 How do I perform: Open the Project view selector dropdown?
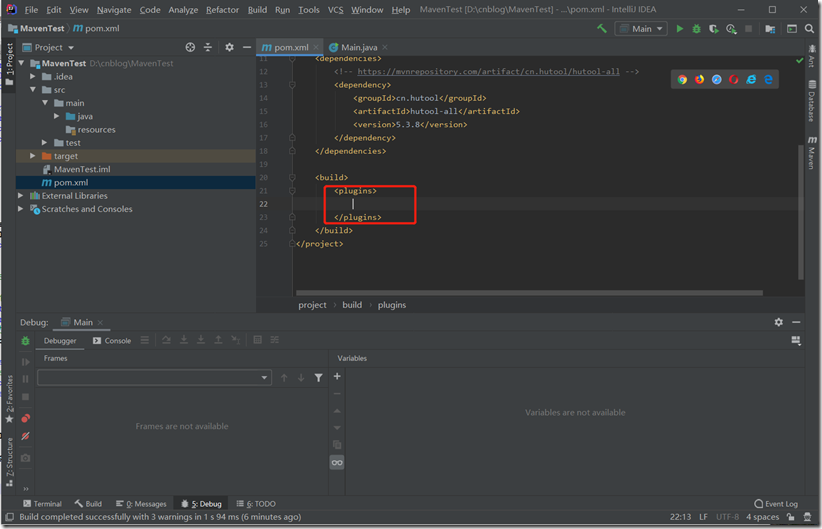pyautogui.click(x=48, y=47)
